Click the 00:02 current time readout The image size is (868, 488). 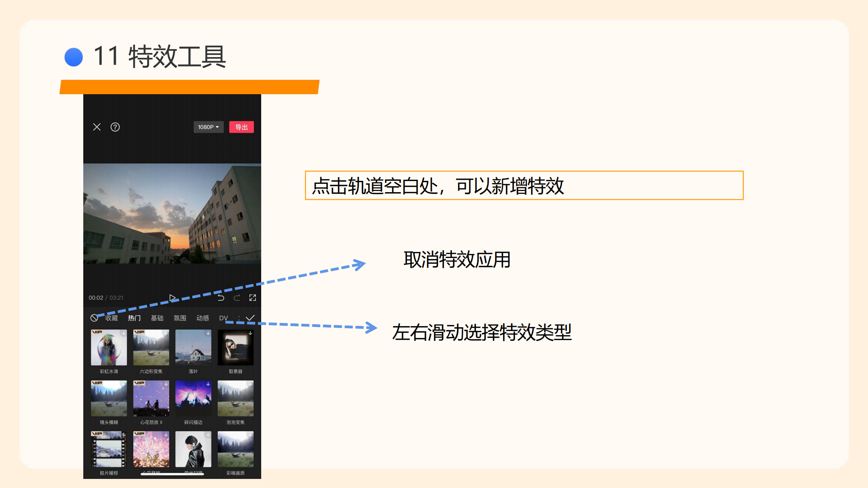click(x=96, y=298)
